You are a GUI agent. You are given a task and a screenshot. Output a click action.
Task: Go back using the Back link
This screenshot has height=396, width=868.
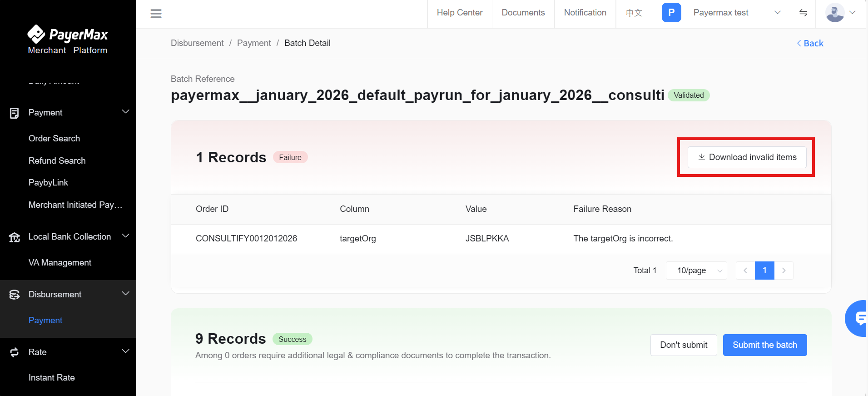tap(810, 43)
